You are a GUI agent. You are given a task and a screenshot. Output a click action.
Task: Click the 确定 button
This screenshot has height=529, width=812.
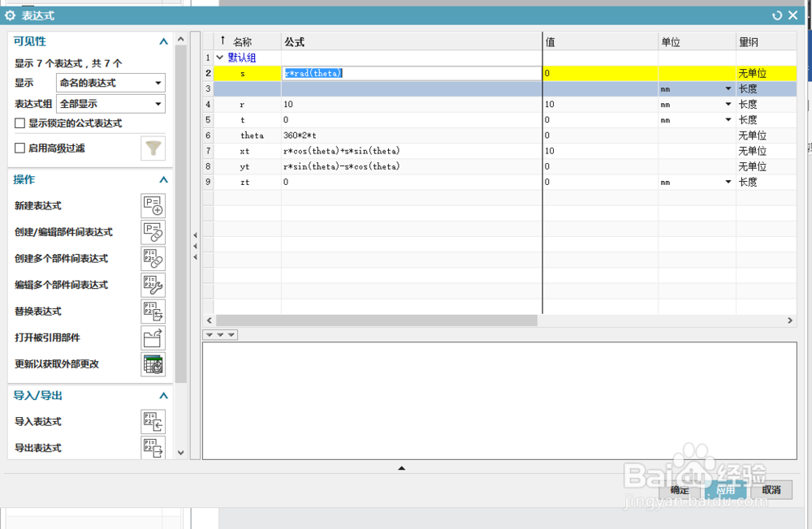pyautogui.click(x=680, y=490)
